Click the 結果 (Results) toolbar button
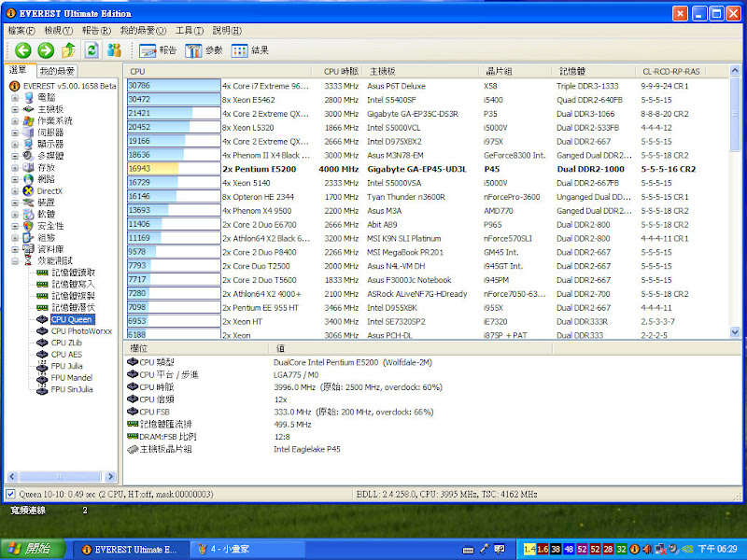The height and width of the screenshot is (560, 747). (x=250, y=50)
